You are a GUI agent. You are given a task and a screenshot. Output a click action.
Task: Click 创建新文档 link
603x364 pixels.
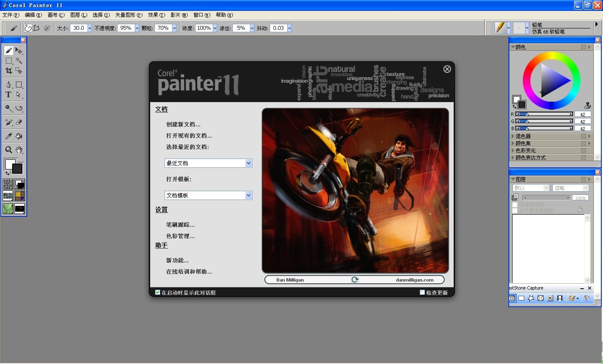click(183, 124)
